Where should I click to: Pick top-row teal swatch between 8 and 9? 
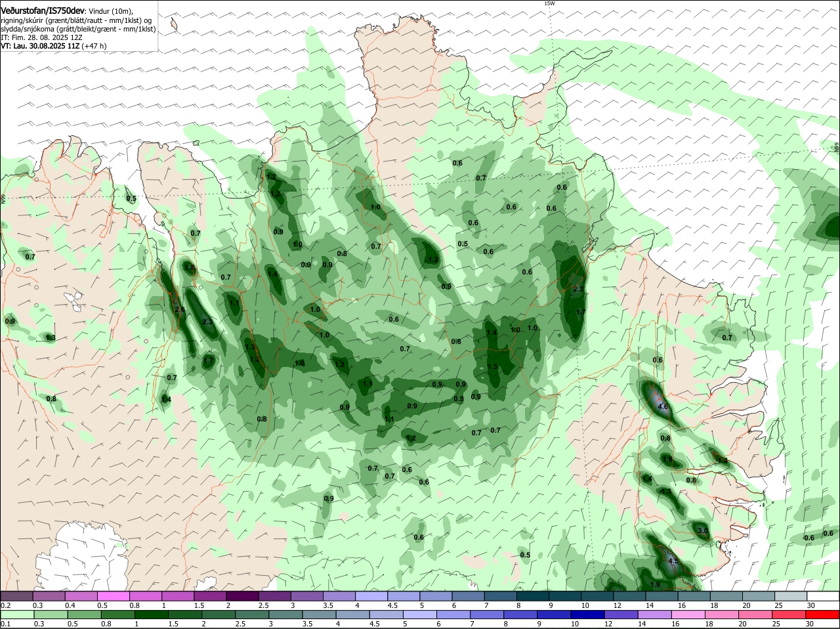click(x=533, y=596)
